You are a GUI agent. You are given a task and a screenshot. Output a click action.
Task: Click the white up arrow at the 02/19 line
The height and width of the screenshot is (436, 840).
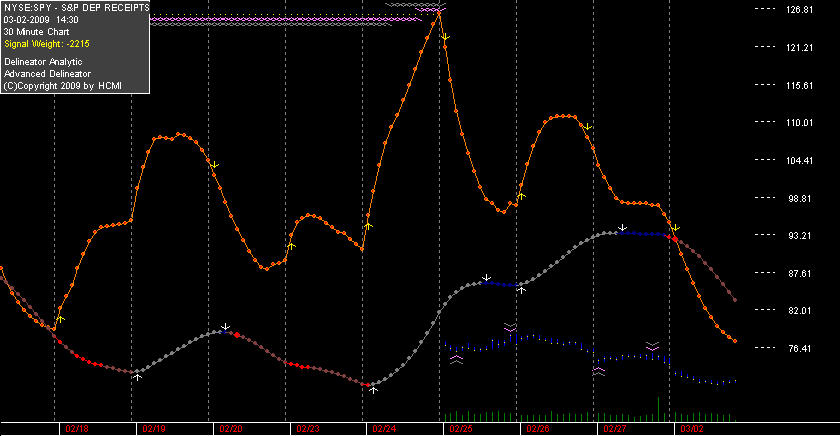[x=138, y=378]
